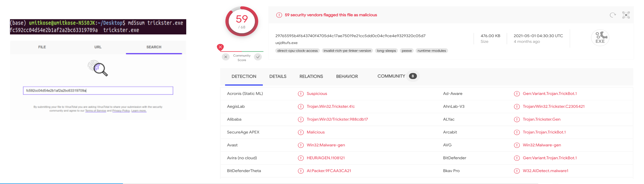
Task: Open the COMMUNITY tab
Action: point(391,76)
